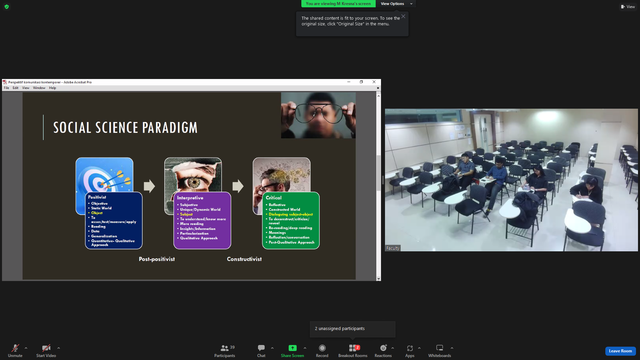
Task: Open Whiteboards
Action: pos(440,350)
